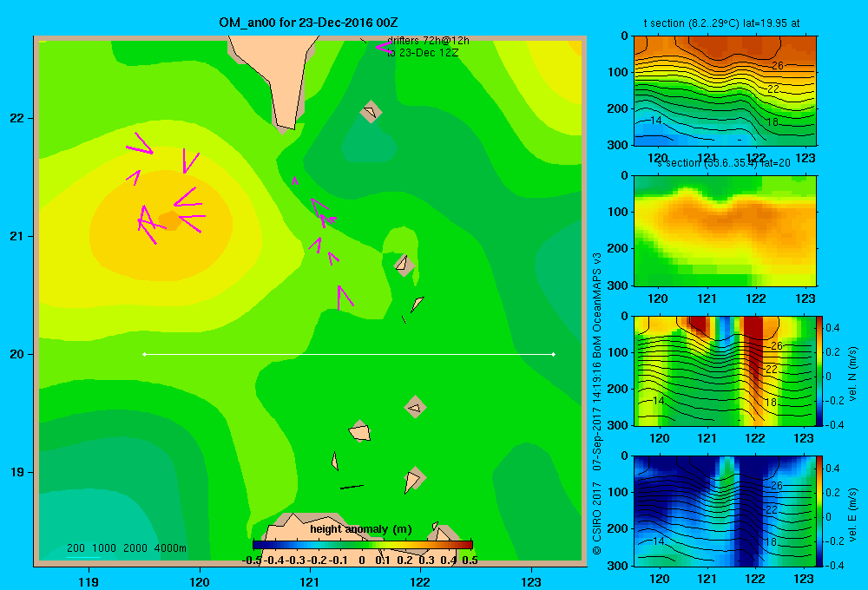Image resolution: width=868 pixels, height=590 pixels.
Task: Click longitude tick '120' on main map axis
Action: point(200,581)
